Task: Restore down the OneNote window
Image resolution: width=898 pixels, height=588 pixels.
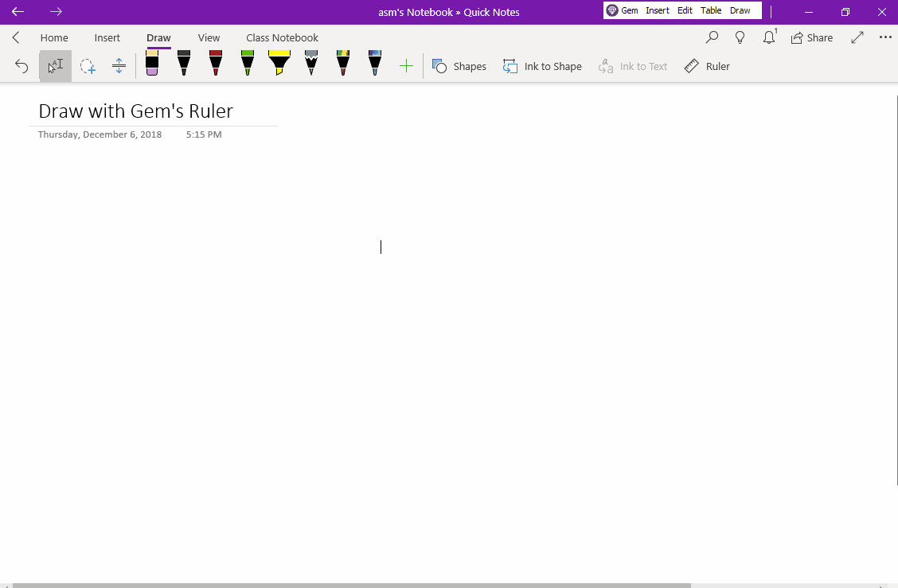Action: (845, 12)
